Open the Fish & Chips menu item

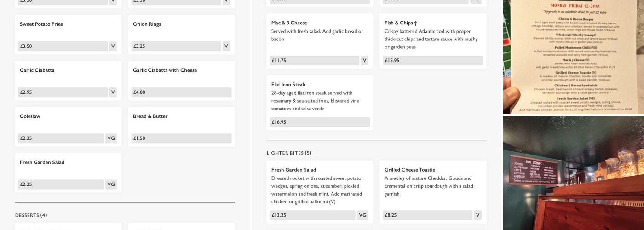[401, 23]
